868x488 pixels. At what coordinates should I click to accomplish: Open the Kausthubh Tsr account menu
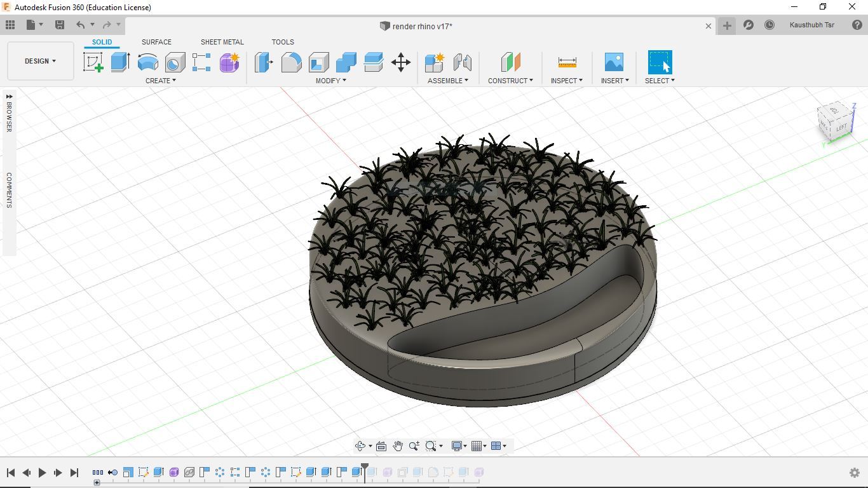point(812,25)
